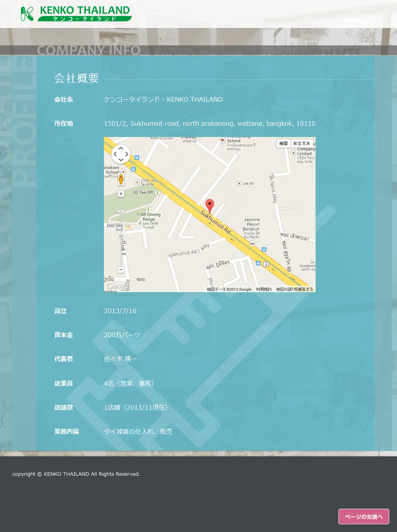This screenshot has width=397, height=532.
Task: Click the representative name 佐々木 晴一
Action: 120,359
